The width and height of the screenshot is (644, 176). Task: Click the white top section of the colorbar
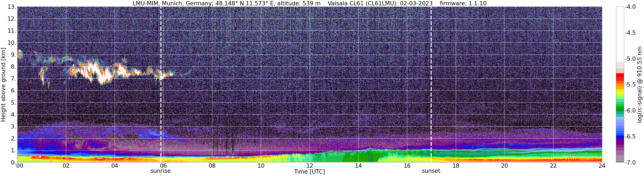tap(620, 34)
